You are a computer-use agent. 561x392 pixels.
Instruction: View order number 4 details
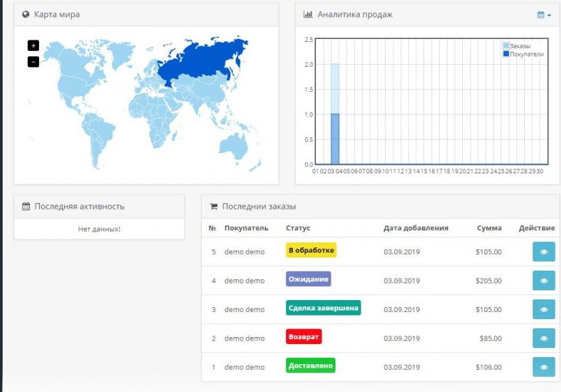(543, 281)
